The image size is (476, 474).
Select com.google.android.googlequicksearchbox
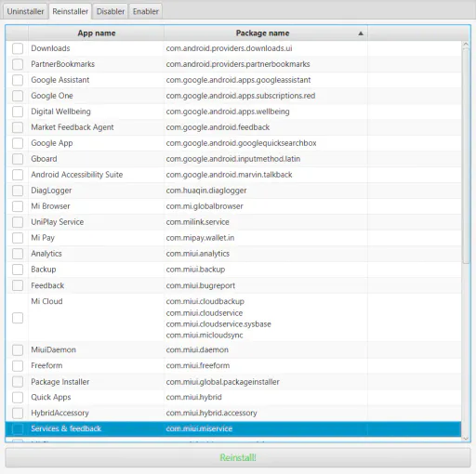[x=241, y=143]
